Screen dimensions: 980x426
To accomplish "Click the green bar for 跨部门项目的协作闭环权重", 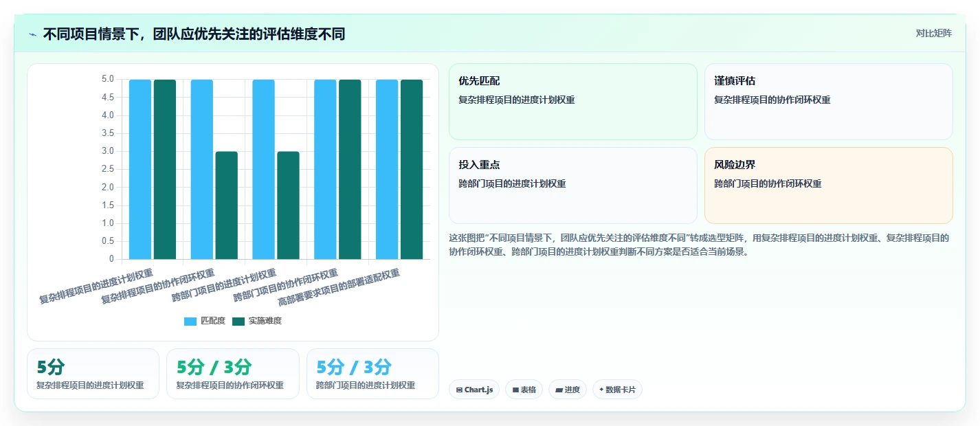I will [350, 169].
